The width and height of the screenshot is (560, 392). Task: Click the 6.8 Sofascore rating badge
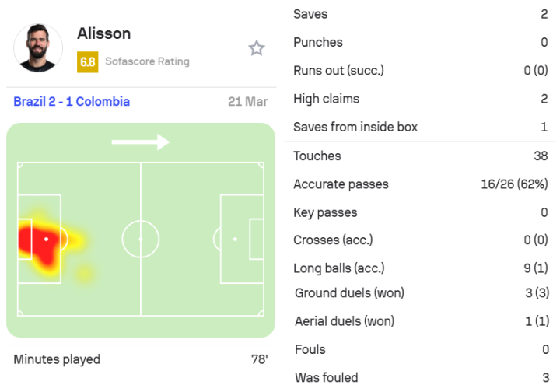point(87,61)
